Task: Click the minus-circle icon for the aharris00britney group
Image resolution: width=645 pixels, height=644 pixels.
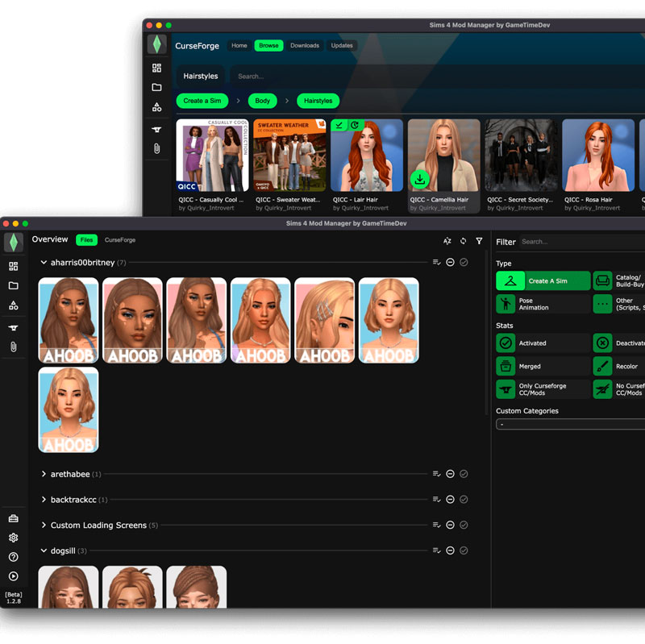Action: pos(451,263)
